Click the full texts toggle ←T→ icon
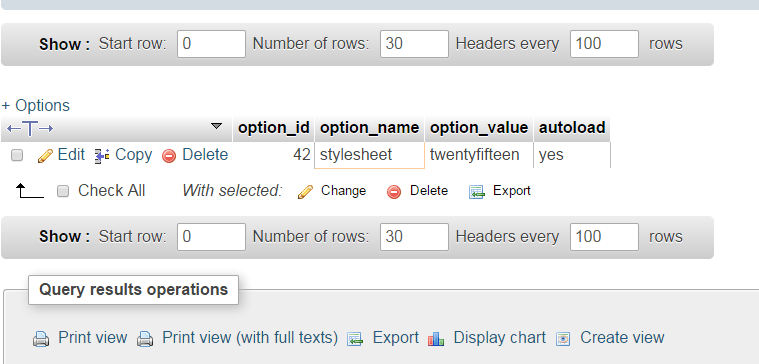 tap(30, 128)
